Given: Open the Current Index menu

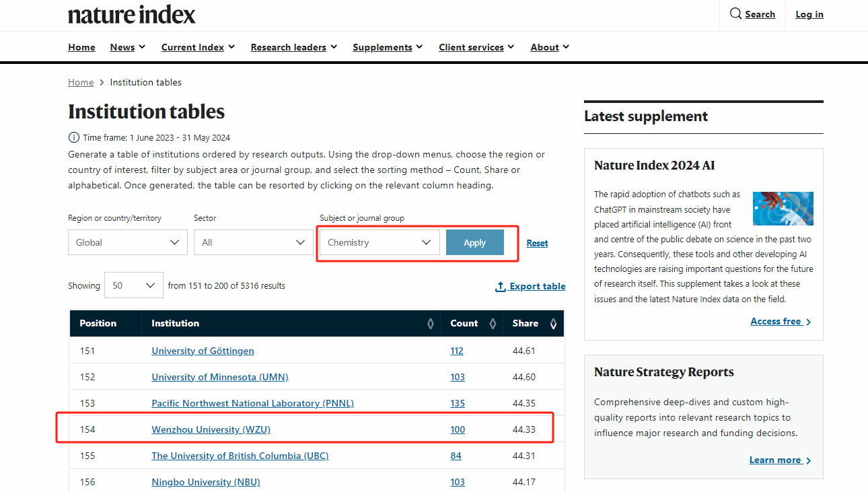Looking at the screenshot, I should [x=198, y=47].
